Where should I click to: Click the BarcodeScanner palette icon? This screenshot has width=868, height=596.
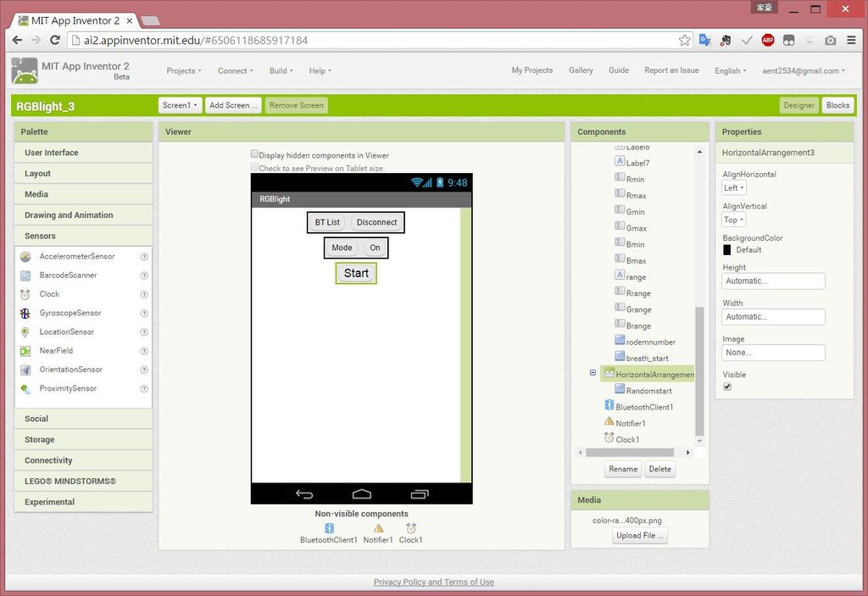[25, 276]
